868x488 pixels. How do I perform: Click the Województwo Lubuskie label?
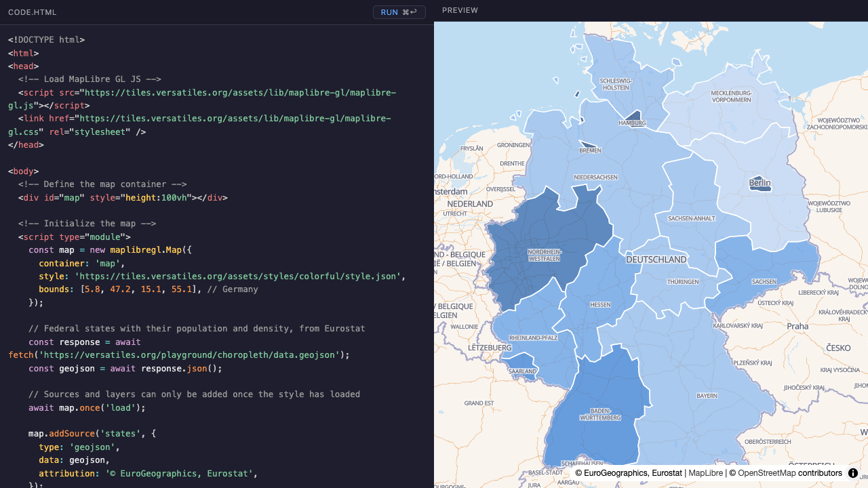829,206
